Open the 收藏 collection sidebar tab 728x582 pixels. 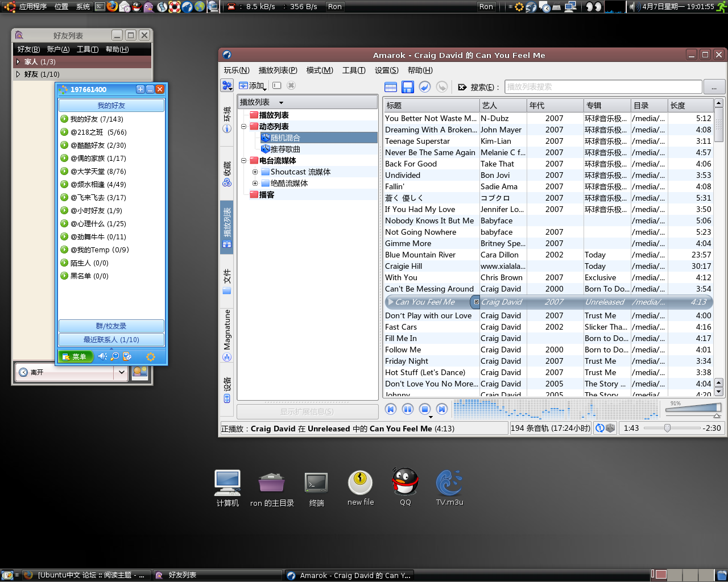pyautogui.click(x=227, y=174)
